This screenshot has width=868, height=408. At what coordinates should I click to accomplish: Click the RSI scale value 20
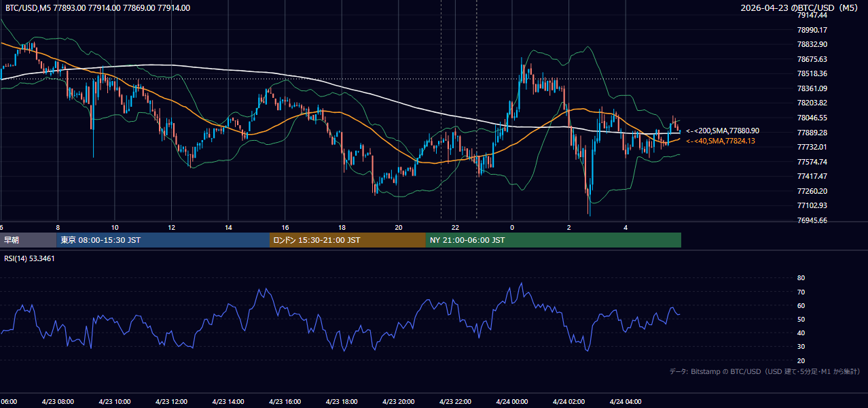(801, 360)
